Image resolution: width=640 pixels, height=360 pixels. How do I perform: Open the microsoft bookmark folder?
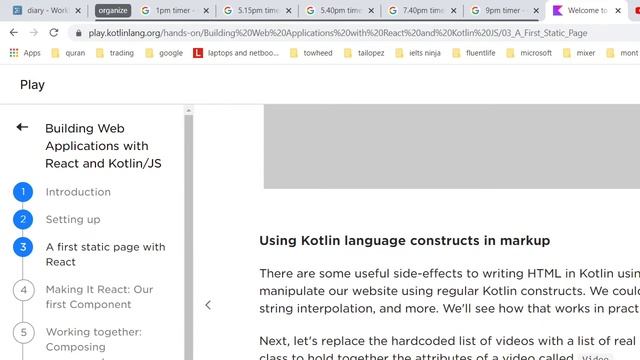(x=529, y=53)
